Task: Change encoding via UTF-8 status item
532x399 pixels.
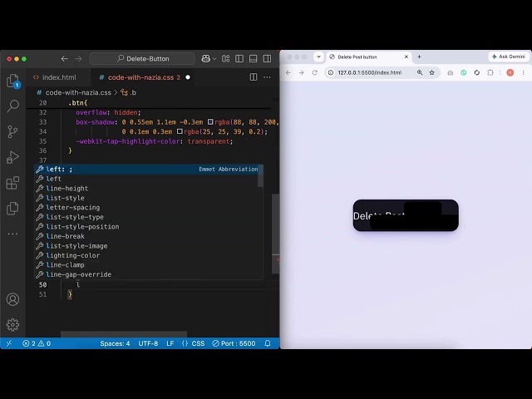Action: pos(148,343)
